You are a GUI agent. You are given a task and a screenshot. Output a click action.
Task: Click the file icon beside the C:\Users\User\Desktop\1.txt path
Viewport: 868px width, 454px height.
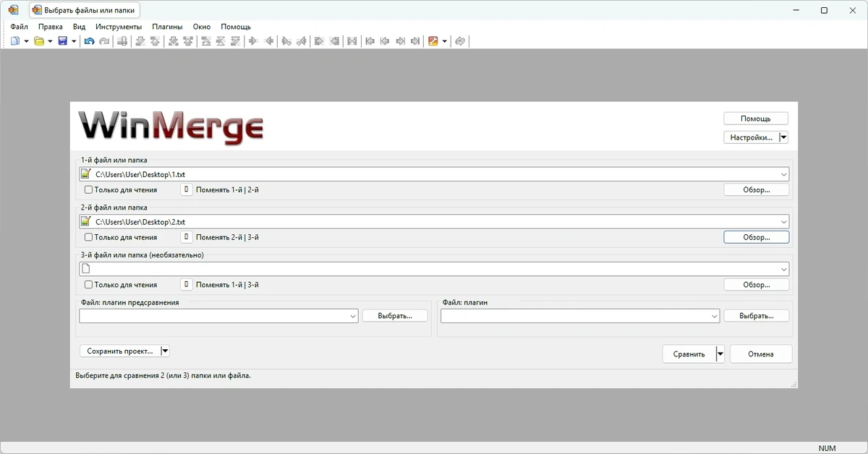coord(86,174)
